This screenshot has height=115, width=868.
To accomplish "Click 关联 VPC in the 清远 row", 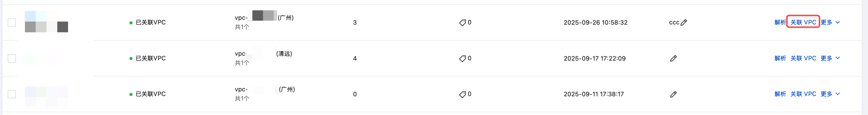I will coord(803,58).
